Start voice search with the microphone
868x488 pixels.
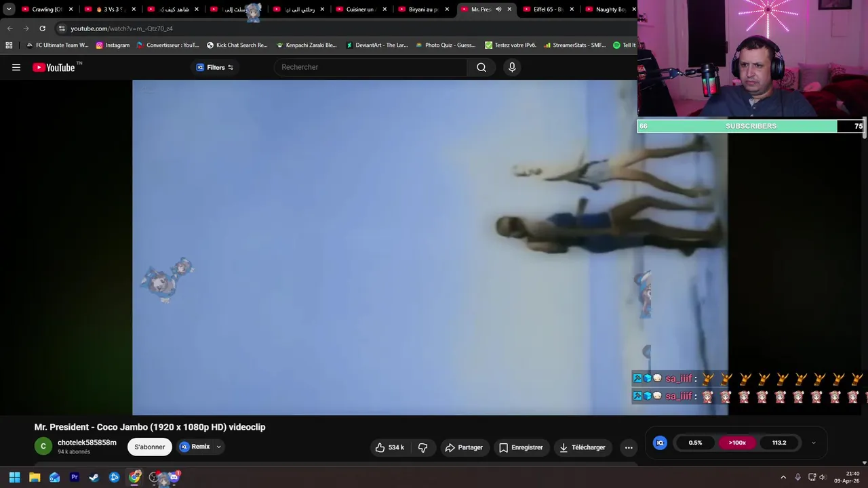[512, 67]
